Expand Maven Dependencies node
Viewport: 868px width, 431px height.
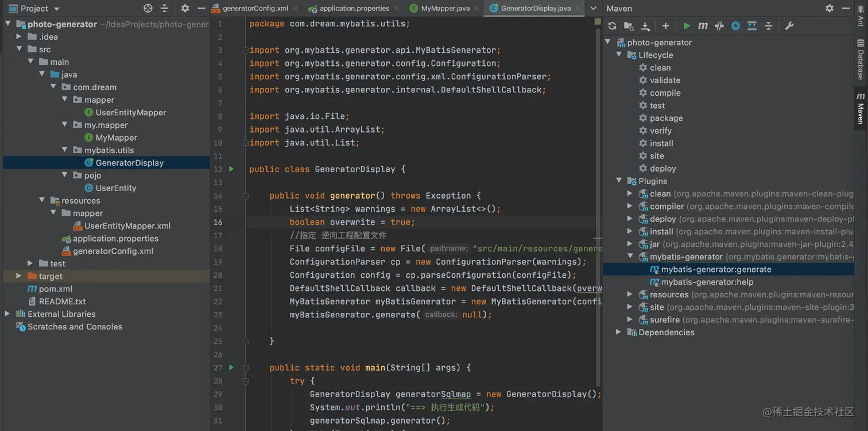click(619, 332)
